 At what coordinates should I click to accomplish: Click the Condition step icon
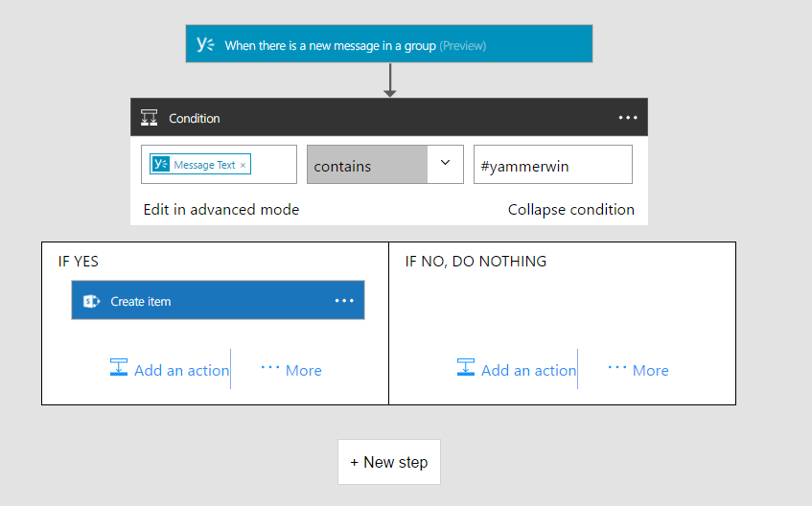pyautogui.click(x=149, y=118)
